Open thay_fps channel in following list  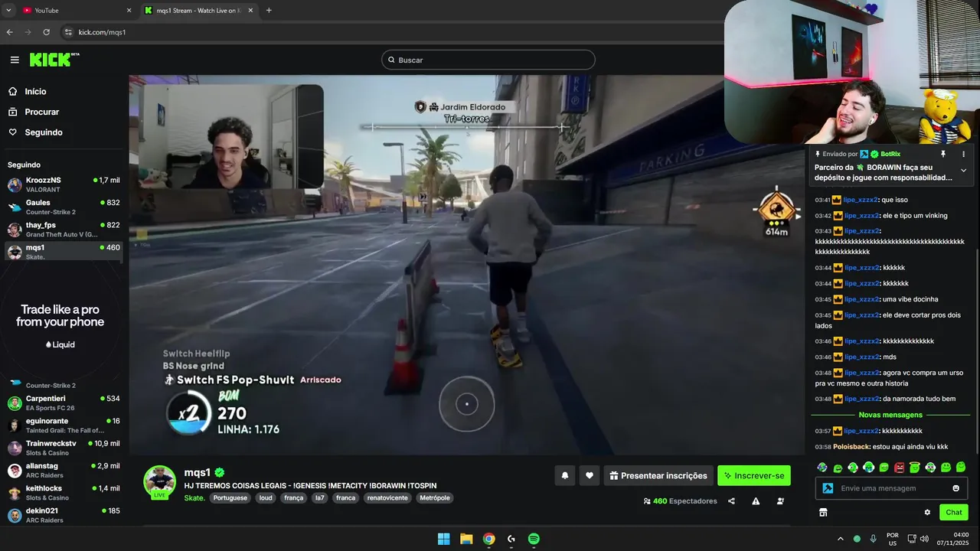click(64, 230)
